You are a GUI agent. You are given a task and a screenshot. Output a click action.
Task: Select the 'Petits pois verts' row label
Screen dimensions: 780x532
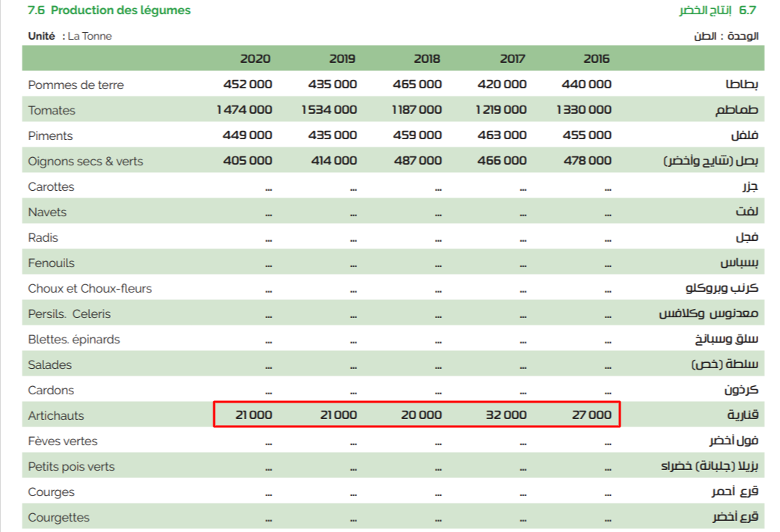click(71, 466)
